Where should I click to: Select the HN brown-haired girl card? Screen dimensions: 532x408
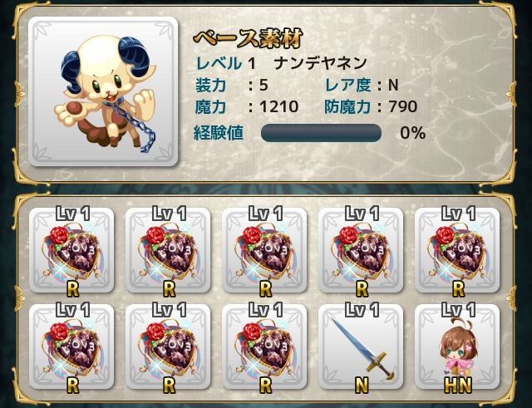pyautogui.click(x=457, y=347)
